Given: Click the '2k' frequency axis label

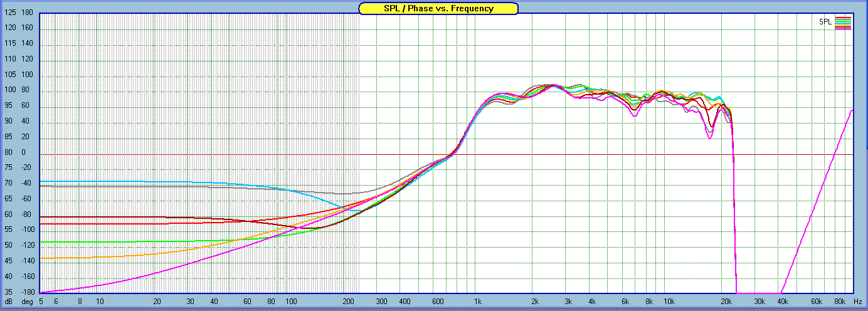Looking at the screenshot, I should pos(535,302).
